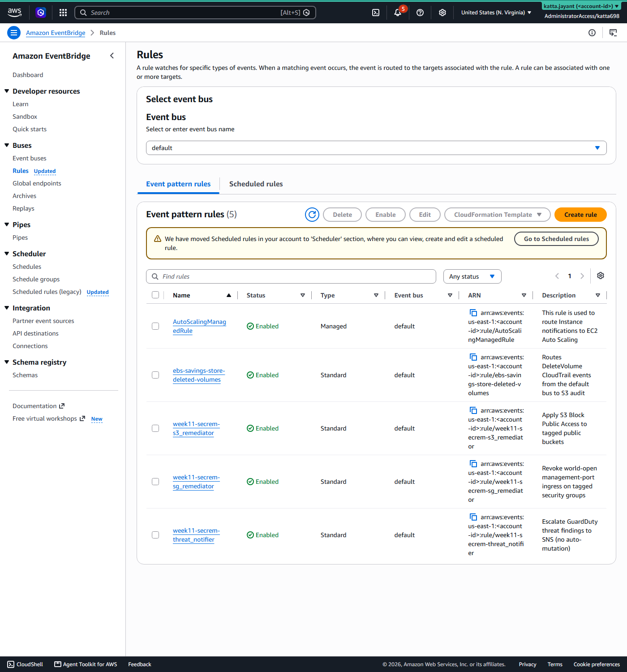This screenshot has height=672, width=627.
Task: Toggle the hamburger navigation menu icon
Action: pyautogui.click(x=14, y=33)
